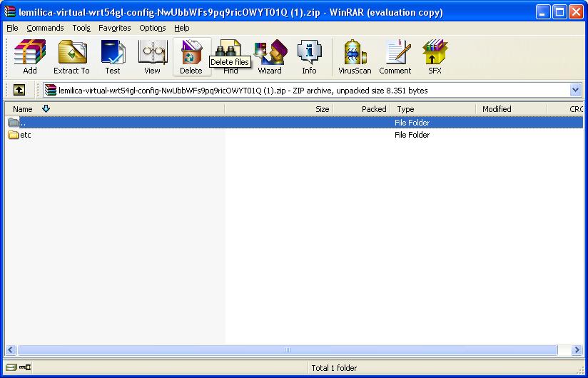Go up one folder level button
The image size is (588, 378).
(x=19, y=90)
